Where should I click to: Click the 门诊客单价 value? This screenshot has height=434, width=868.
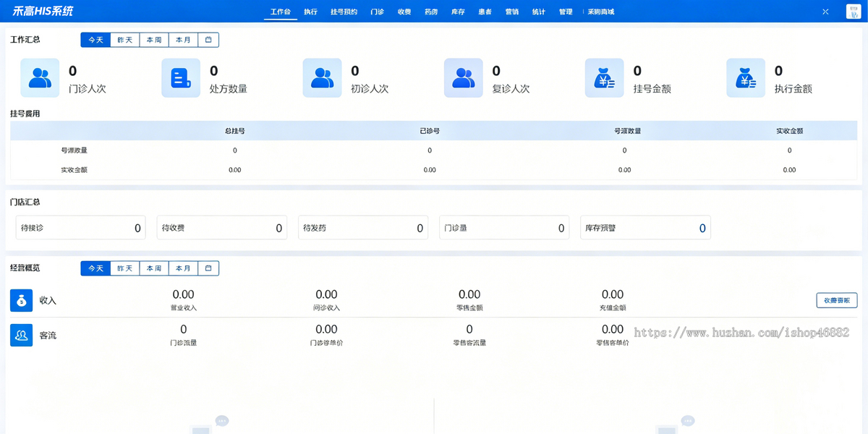pos(326,330)
